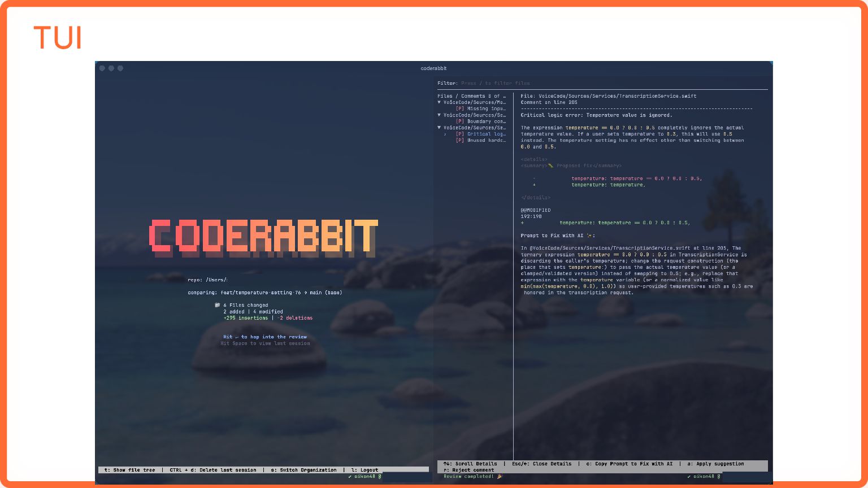Image resolution: width=868 pixels, height=488 pixels.
Task: Click the party icon after 'Review completed!'
Action: click(500, 476)
